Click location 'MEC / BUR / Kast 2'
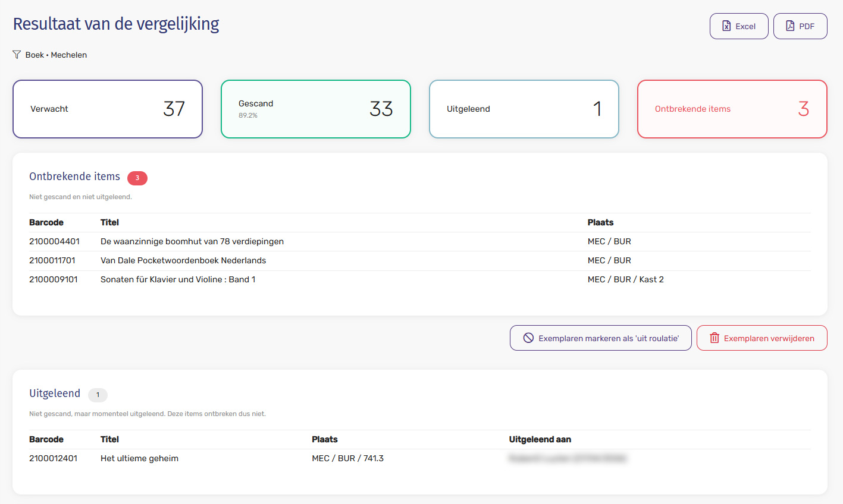The image size is (843, 504). click(626, 279)
